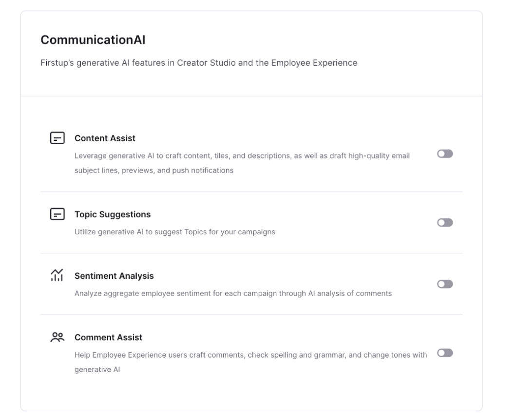This screenshot has width=517, height=420.
Task: Click the Topic Suggestions message icon
Action: [57, 214]
